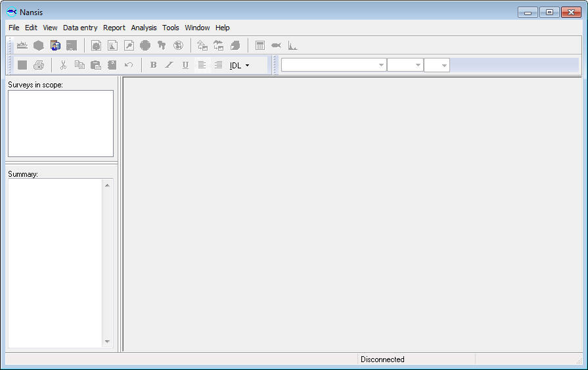Expand the rightmost small combo box

click(444, 65)
